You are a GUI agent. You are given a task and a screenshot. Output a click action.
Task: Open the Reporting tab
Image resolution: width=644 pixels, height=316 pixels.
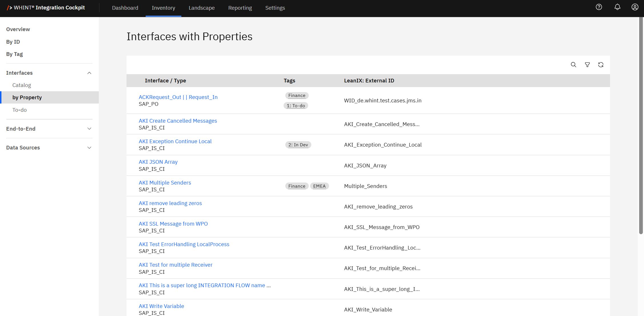(240, 8)
